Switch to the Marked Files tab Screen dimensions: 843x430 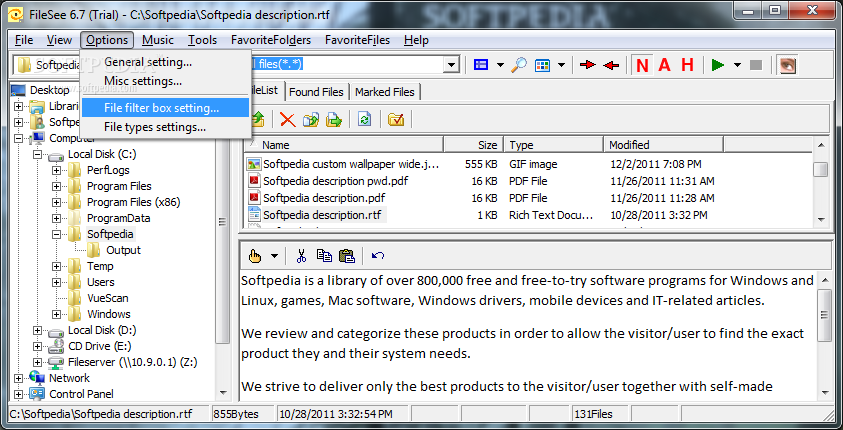point(384,92)
